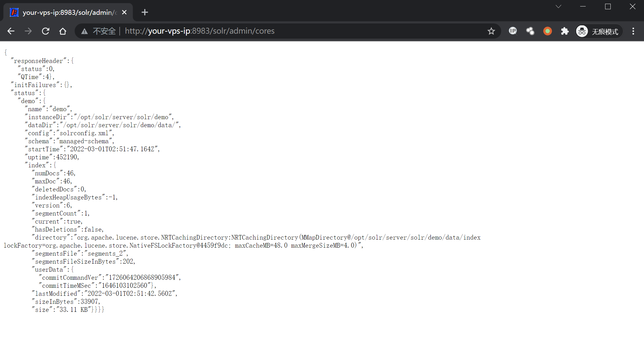
Task: Open the browser home page icon
Action: pos(63,31)
